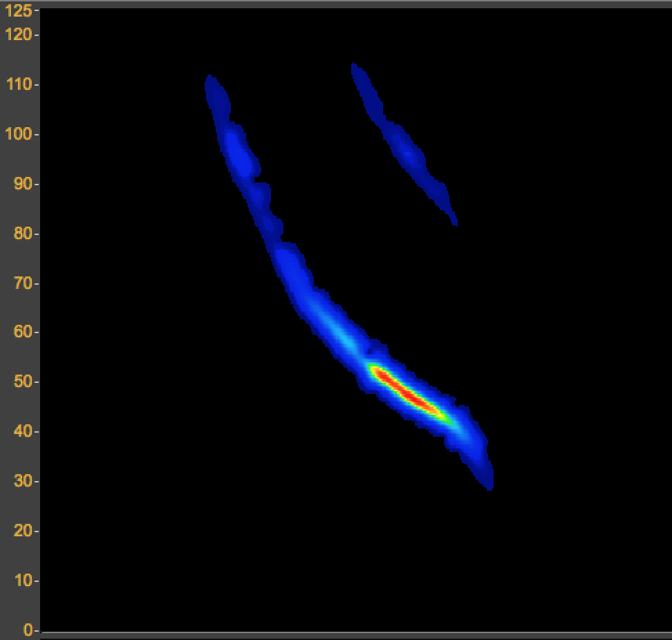Viewport: 672px width, 640px height.
Task: Click the 40 axis tick label
Action: pos(22,431)
